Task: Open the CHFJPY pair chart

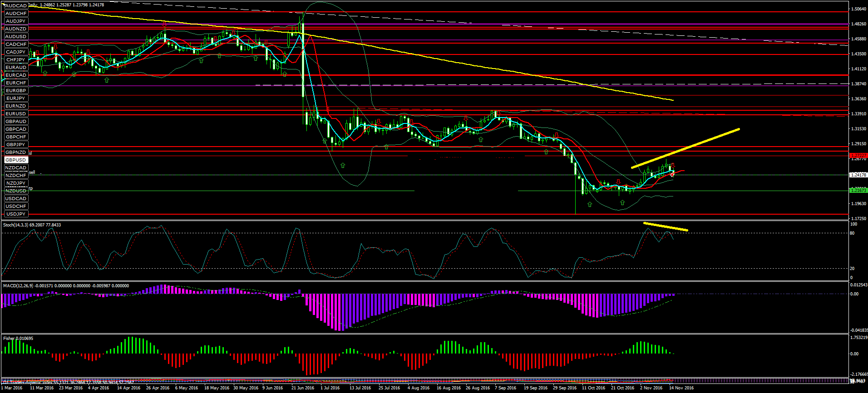Action: [x=16, y=60]
